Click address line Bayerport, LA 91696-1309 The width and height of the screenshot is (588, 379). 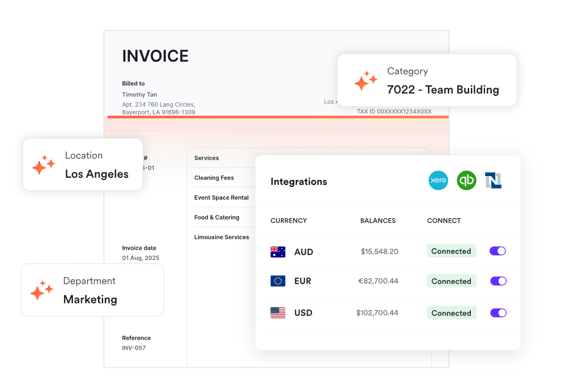point(159,112)
